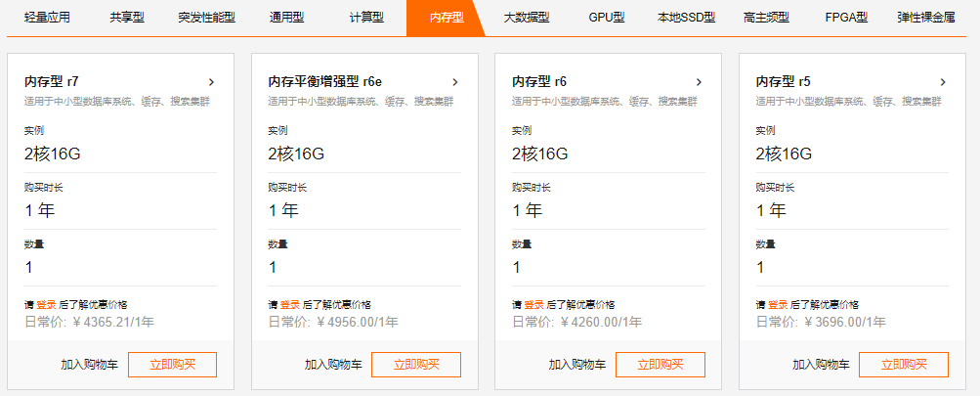Switch to the 本地SSD型 tab
This screenshot has width=980, height=396.
pos(686,18)
